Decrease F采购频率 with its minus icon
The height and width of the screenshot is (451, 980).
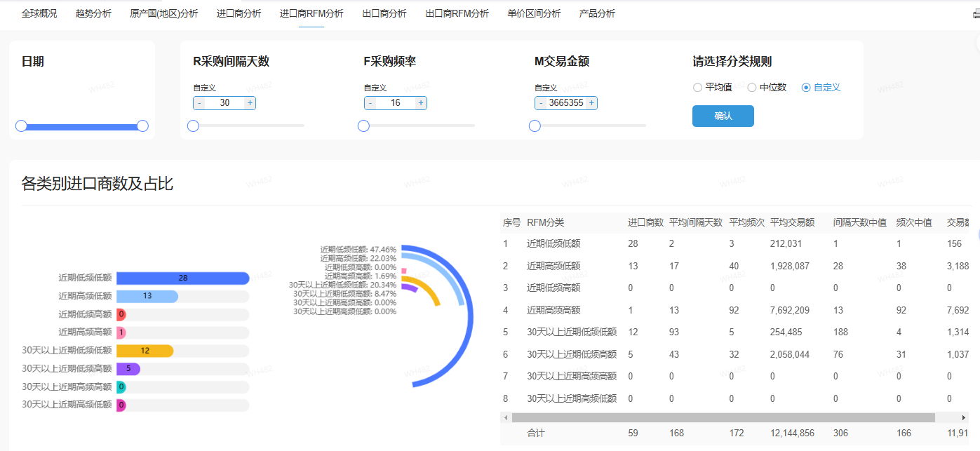pyautogui.click(x=370, y=103)
